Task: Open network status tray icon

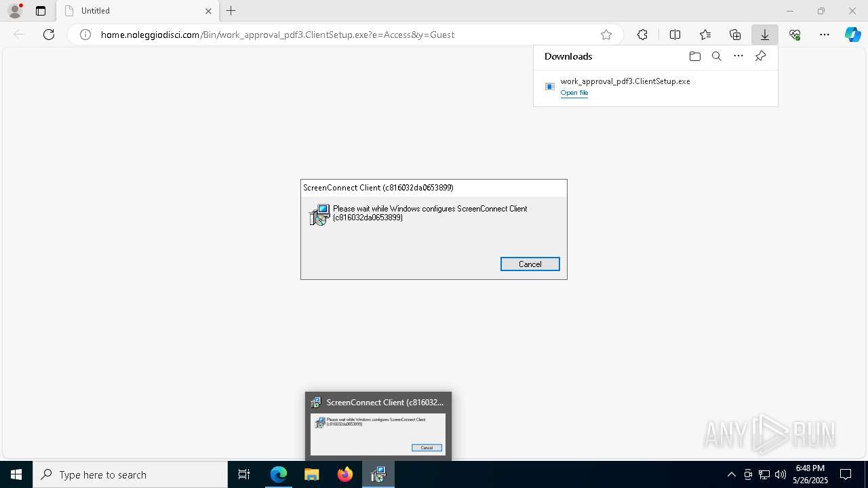Action: click(x=764, y=474)
